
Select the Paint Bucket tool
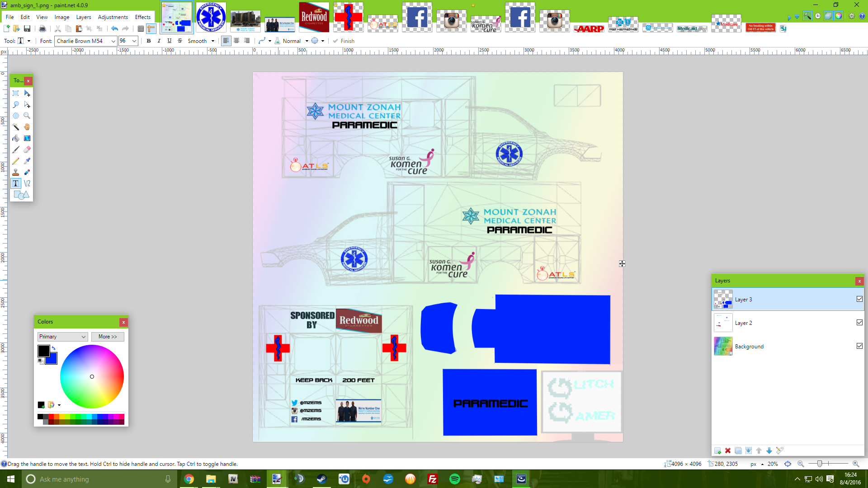16,138
